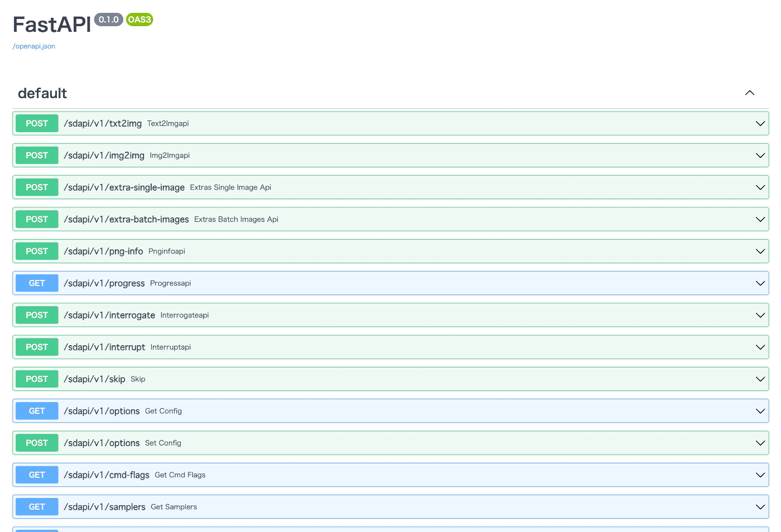
Task: Click GET badge for samplers
Action: pos(37,507)
